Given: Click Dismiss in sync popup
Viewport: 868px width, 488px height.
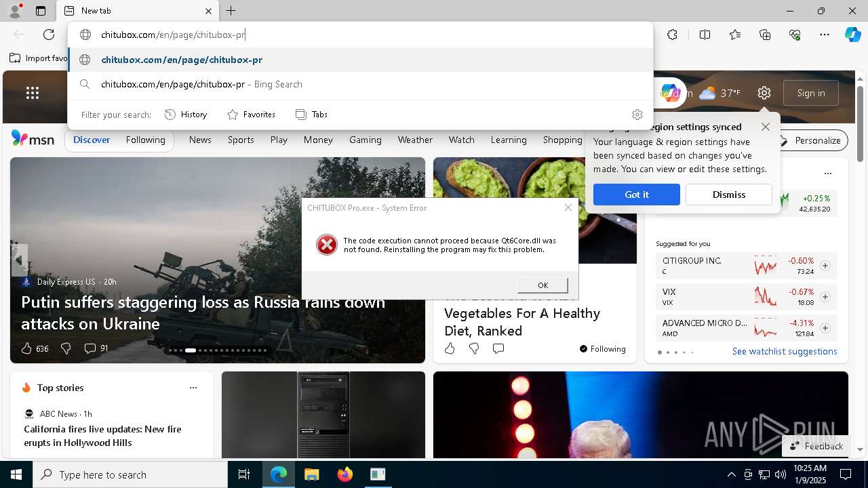Looking at the screenshot, I should pyautogui.click(x=729, y=195).
